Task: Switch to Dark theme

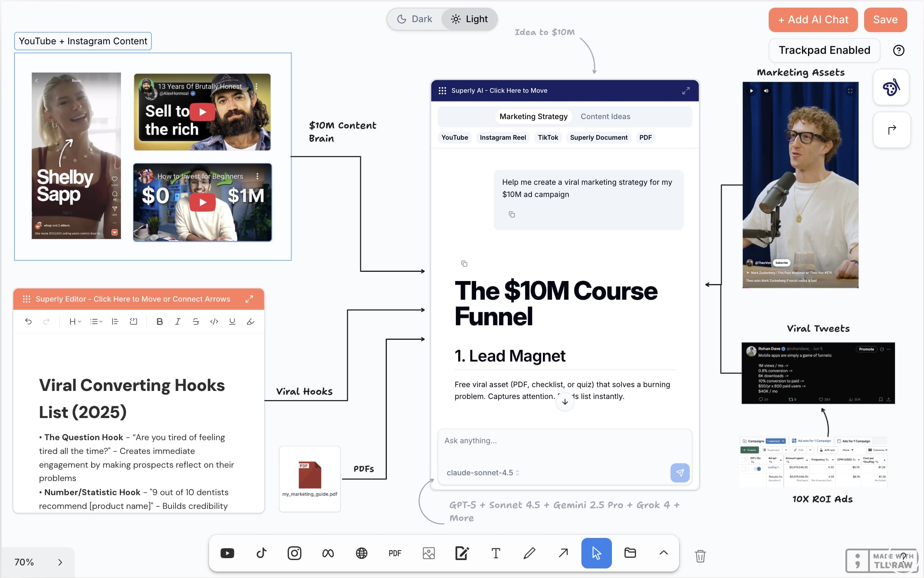Action: pos(415,19)
